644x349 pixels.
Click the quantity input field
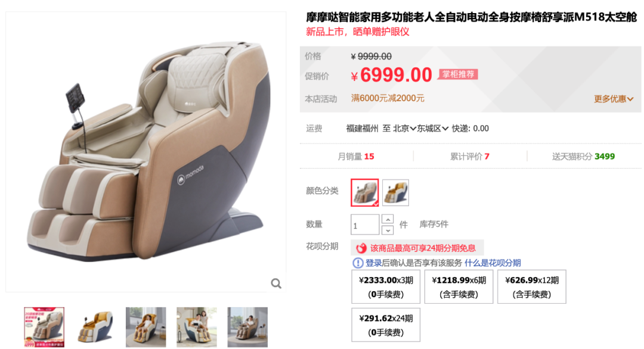365,225
